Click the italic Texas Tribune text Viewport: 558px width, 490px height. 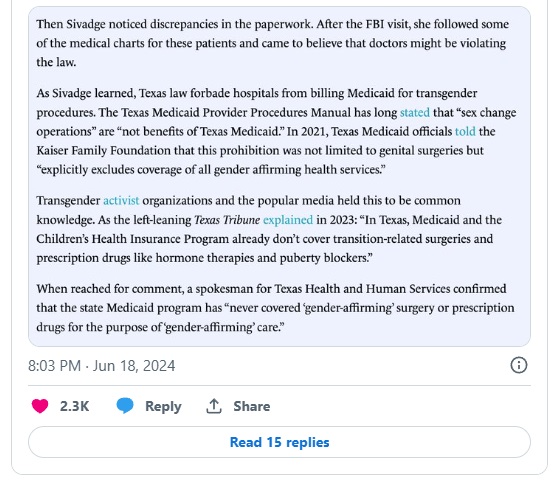(227, 220)
